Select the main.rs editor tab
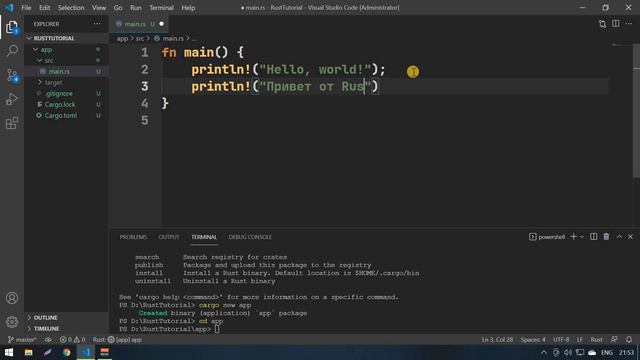This screenshot has width=640, height=360. [x=139, y=24]
